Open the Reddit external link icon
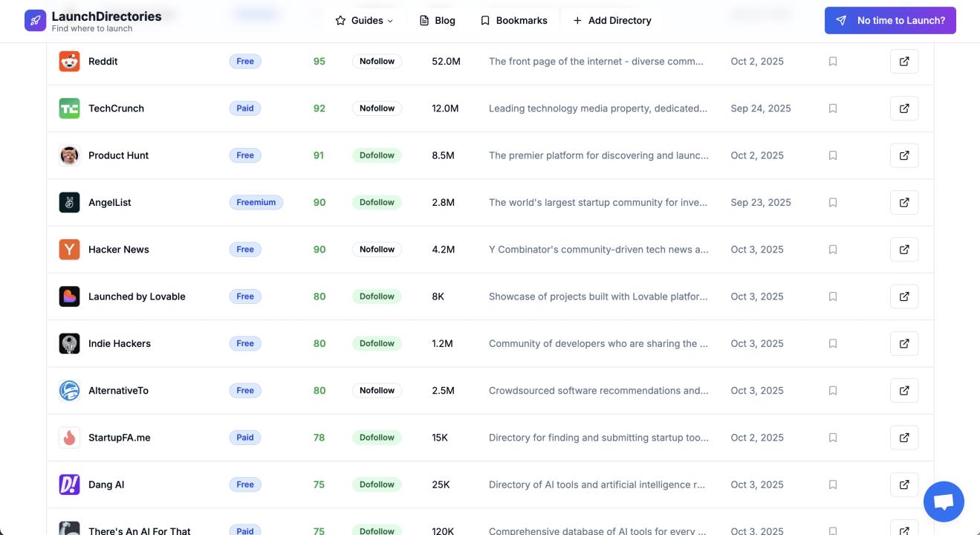 (x=903, y=62)
